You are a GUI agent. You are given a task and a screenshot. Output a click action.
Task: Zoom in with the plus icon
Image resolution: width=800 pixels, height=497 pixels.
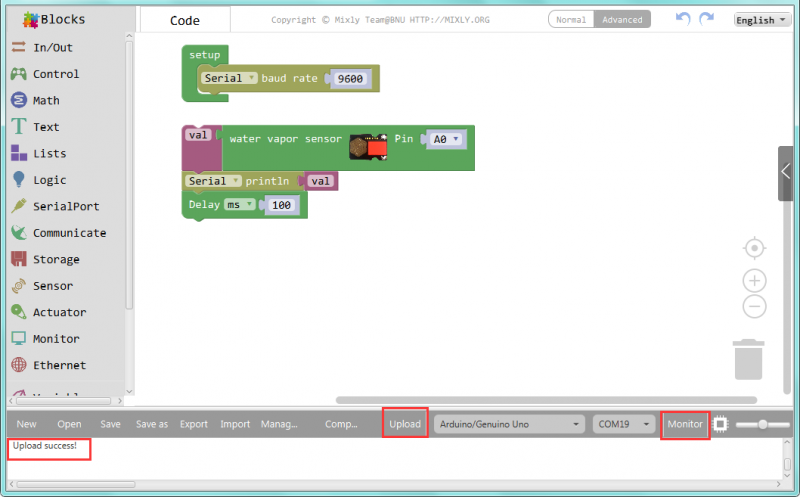point(755,281)
